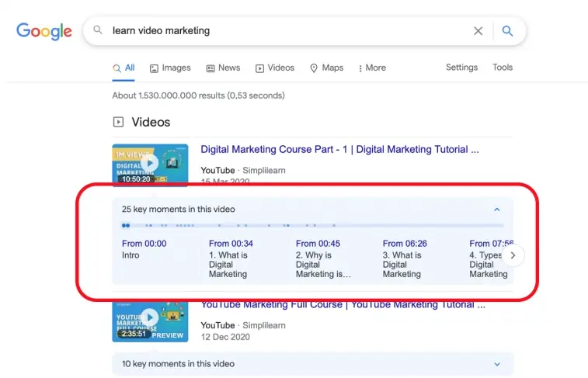The height and width of the screenshot is (378, 588).
Task: Switch to the Images tab
Action: 170,68
